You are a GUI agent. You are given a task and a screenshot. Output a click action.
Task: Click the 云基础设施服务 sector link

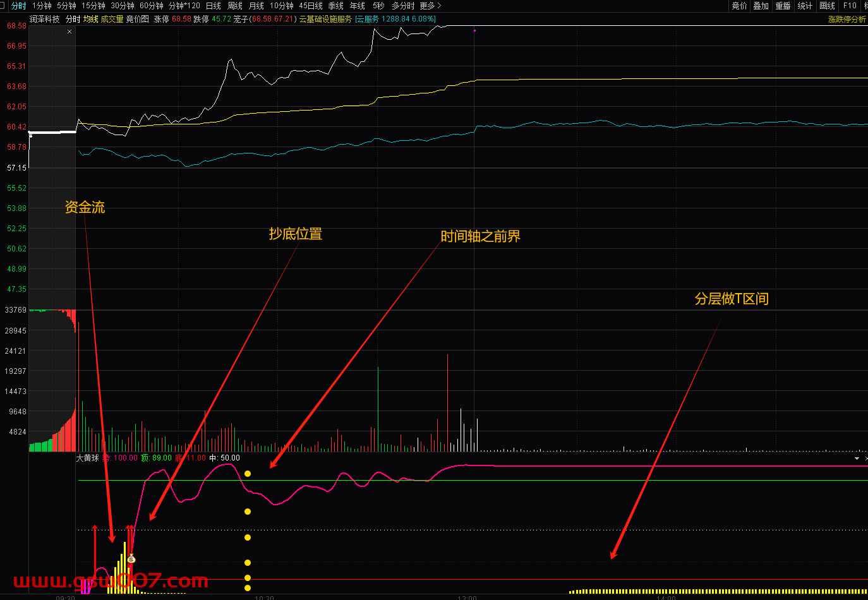point(325,20)
